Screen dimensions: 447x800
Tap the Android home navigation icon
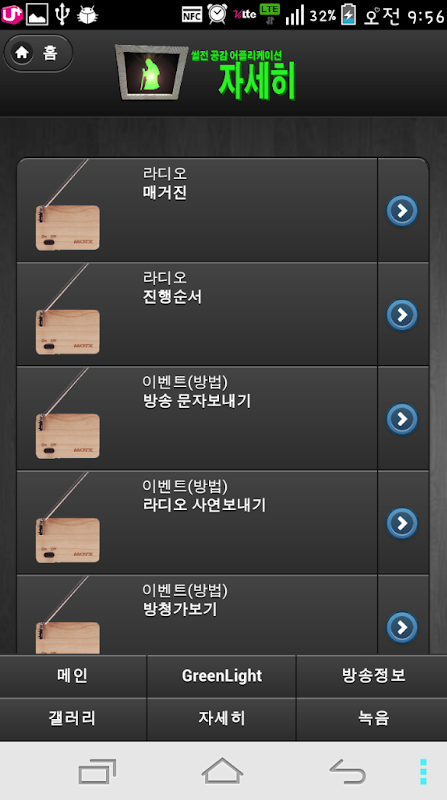[222, 771]
